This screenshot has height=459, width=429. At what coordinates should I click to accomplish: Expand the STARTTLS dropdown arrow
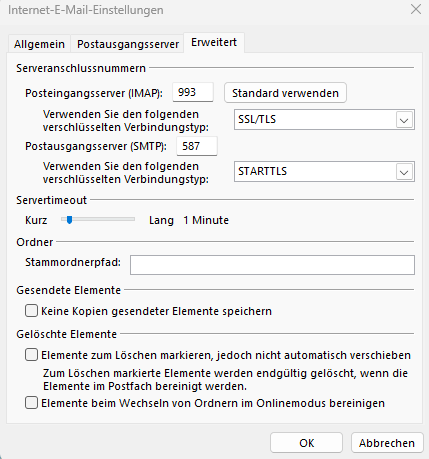tap(404, 172)
